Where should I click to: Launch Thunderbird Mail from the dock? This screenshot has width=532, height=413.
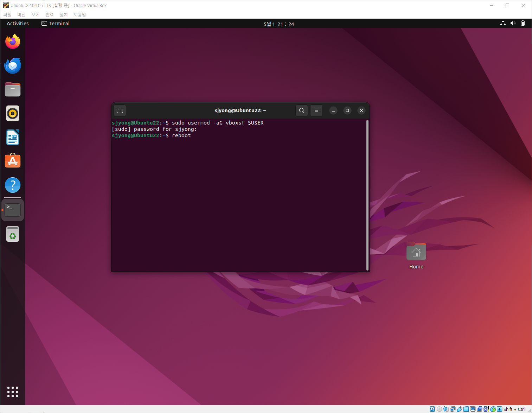(x=13, y=65)
